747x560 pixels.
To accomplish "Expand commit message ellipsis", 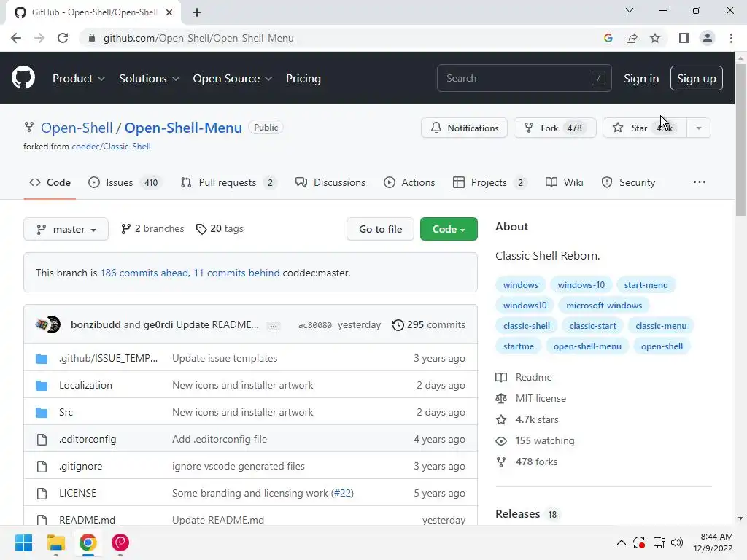I will [274, 326].
